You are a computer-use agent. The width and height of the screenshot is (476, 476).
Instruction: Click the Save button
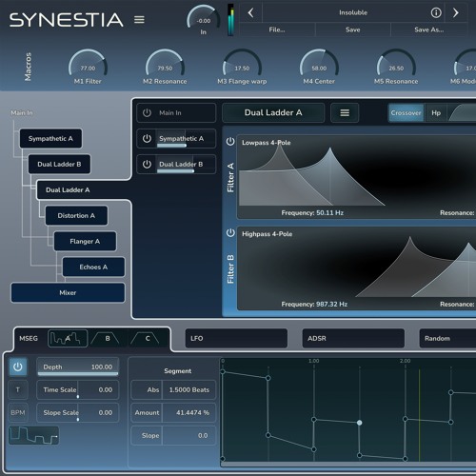point(352,30)
